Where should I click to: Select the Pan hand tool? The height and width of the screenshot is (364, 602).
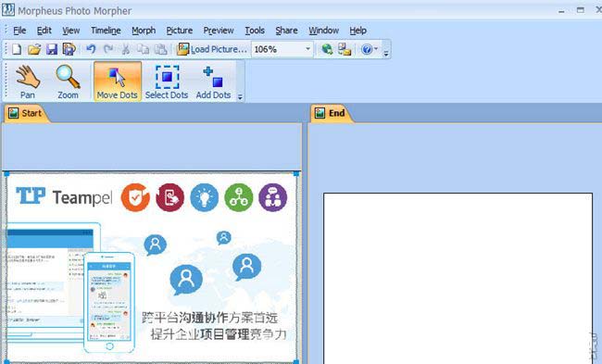[27, 82]
